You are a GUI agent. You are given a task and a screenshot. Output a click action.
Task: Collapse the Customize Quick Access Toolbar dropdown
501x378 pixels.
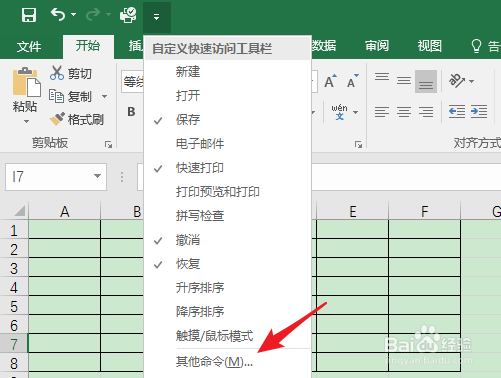coord(157,17)
